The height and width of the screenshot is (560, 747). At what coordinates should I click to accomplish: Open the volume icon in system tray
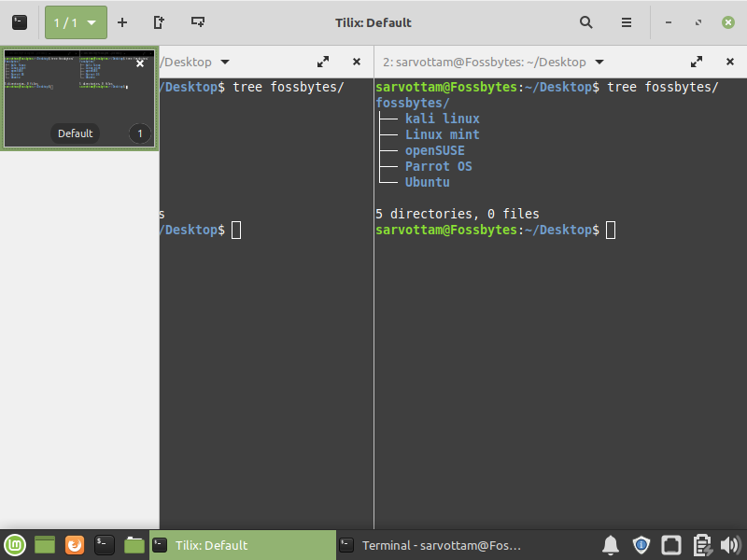(729, 545)
